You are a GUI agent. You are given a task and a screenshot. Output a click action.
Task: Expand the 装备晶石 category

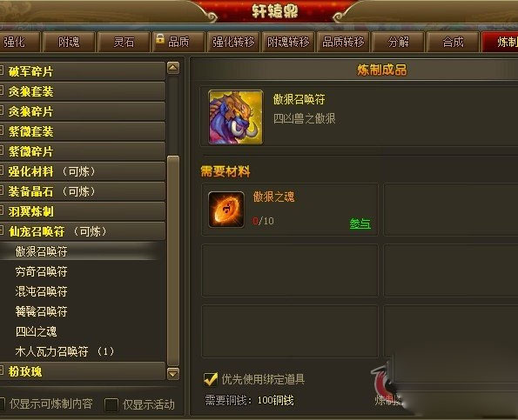[83, 191]
